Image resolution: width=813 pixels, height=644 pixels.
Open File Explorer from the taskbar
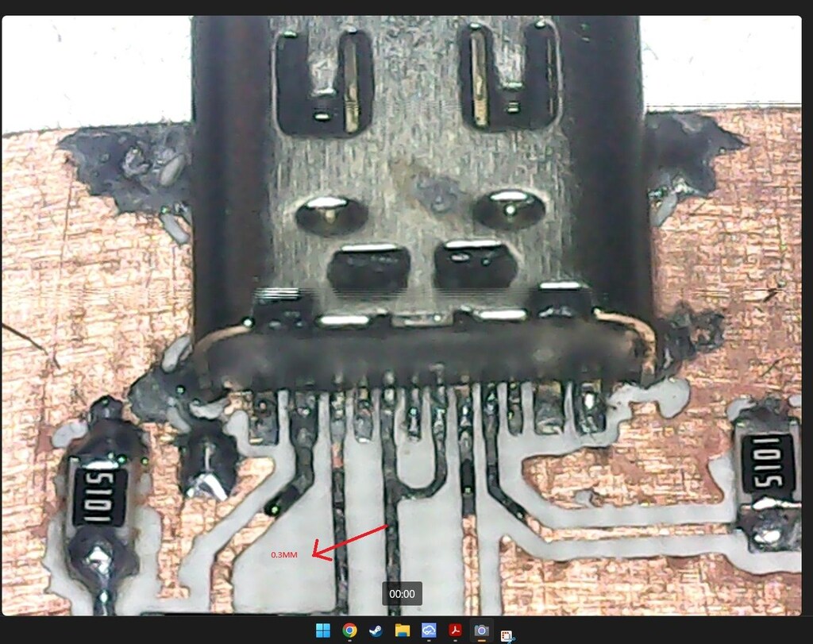pos(403,631)
